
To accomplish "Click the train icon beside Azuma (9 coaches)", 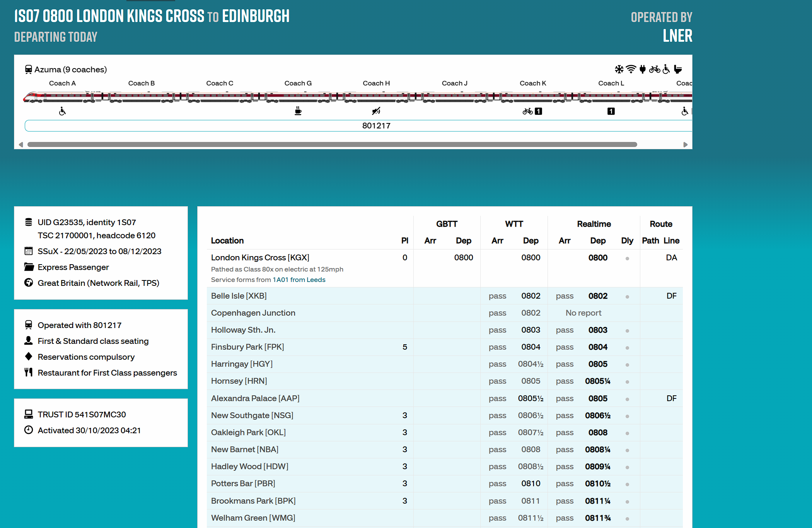I will 28,70.
